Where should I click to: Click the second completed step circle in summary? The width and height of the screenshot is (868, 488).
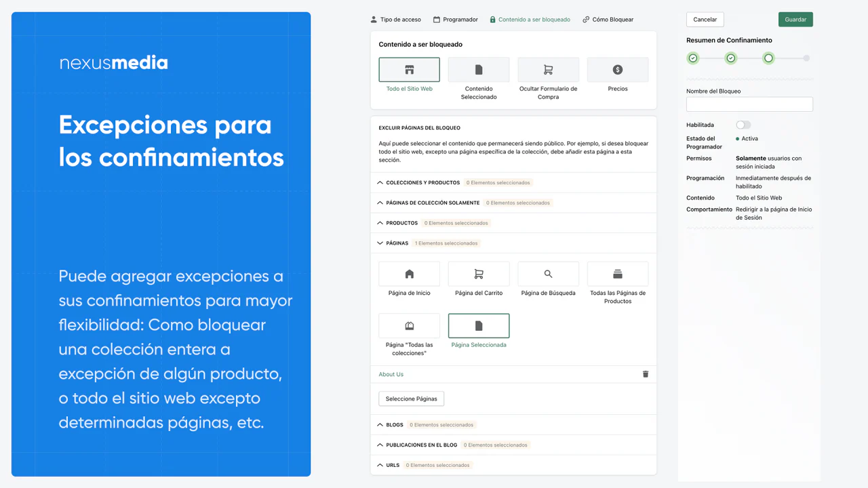731,58
